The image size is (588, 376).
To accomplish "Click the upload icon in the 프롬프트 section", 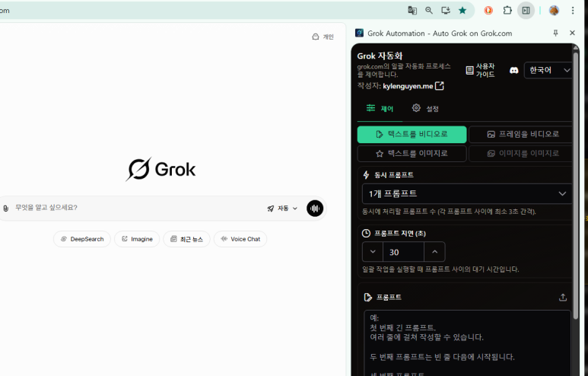I will coord(562,298).
